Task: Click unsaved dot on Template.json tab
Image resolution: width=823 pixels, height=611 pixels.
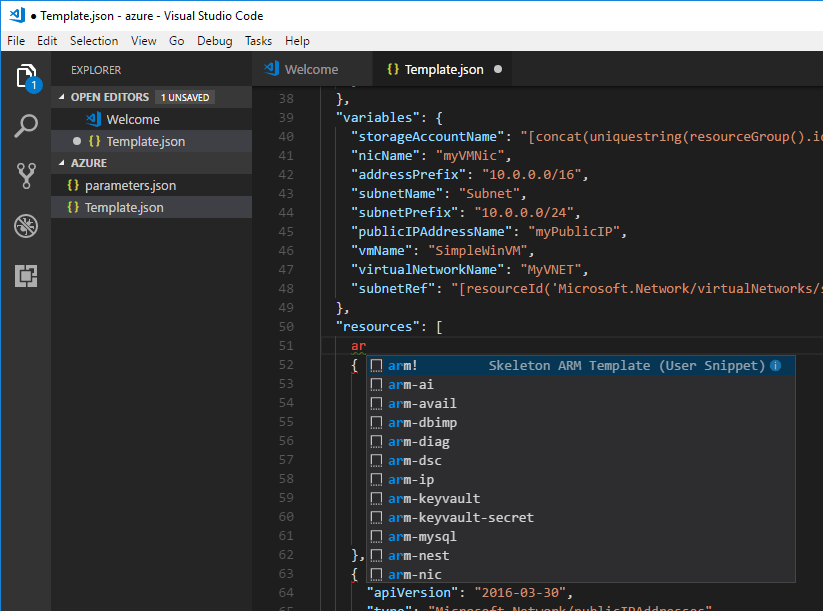Action: [x=498, y=69]
